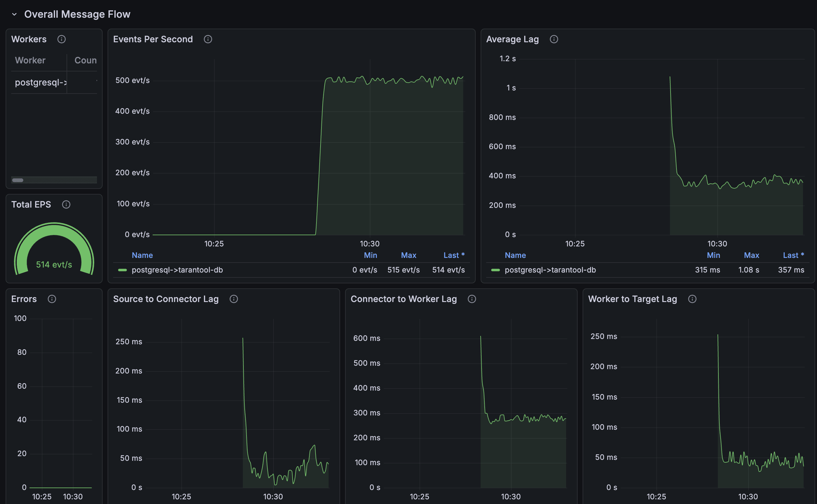Click green color swatch in Average Lag legend
The height and width of the screenshot is (504, 817).
pos(496,270)
